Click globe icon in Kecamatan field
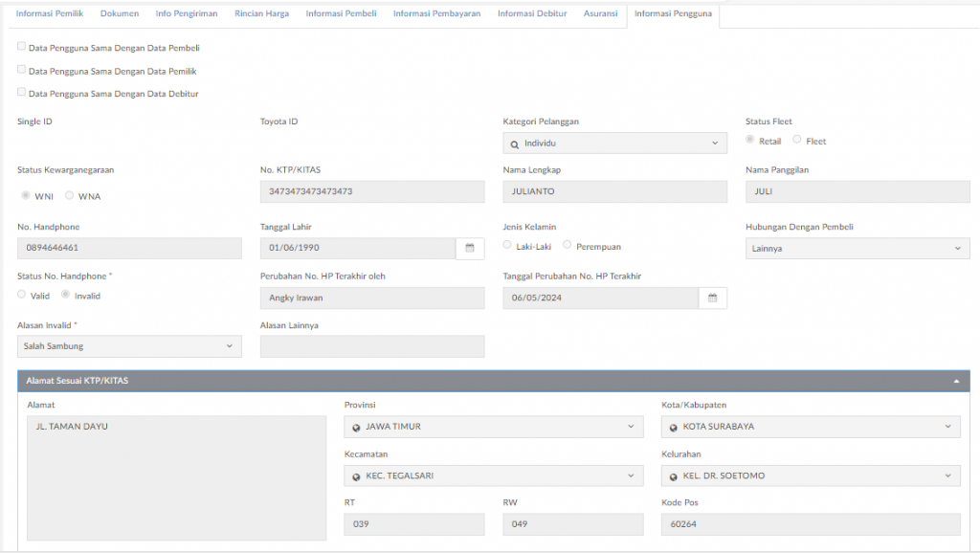980x553 pixels. (356, 476)
